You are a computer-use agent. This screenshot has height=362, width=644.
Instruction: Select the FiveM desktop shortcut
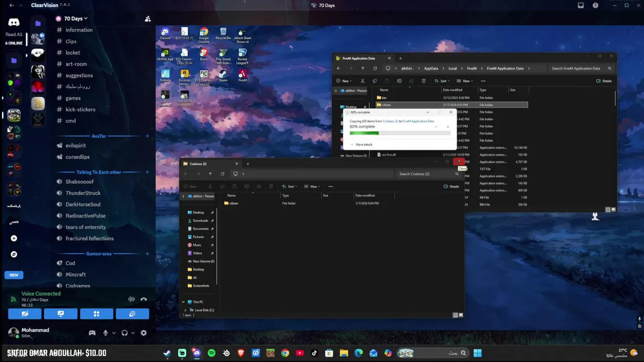pyautogui.click(x=243, y=76)
